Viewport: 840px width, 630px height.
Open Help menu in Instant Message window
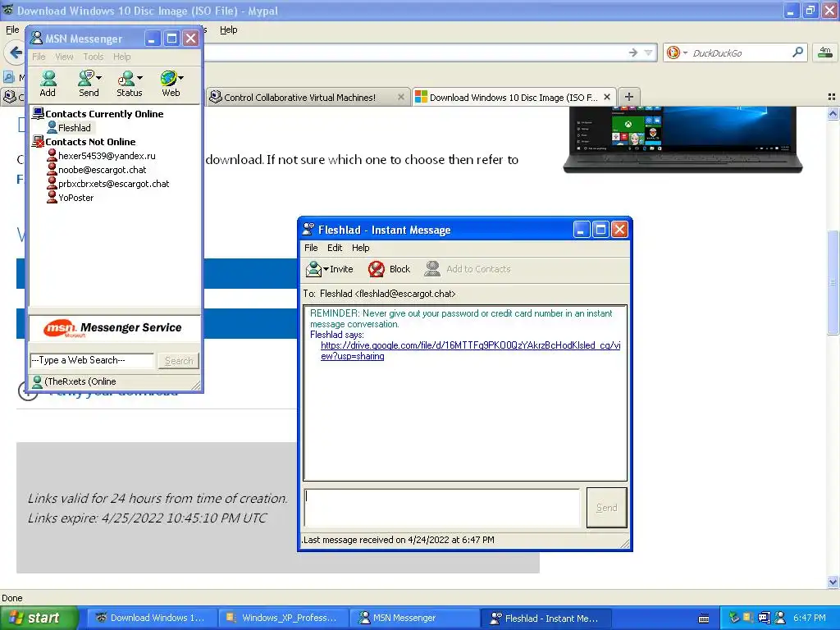pos(361,248)
